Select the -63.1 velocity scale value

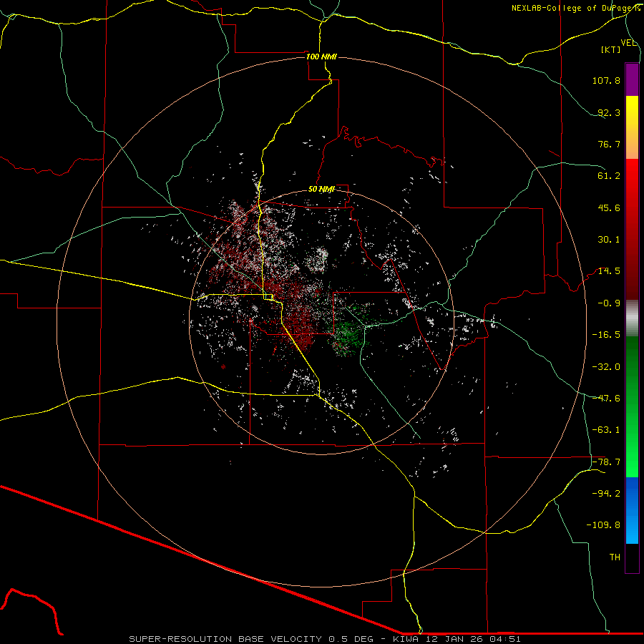[x=606, y=430]
